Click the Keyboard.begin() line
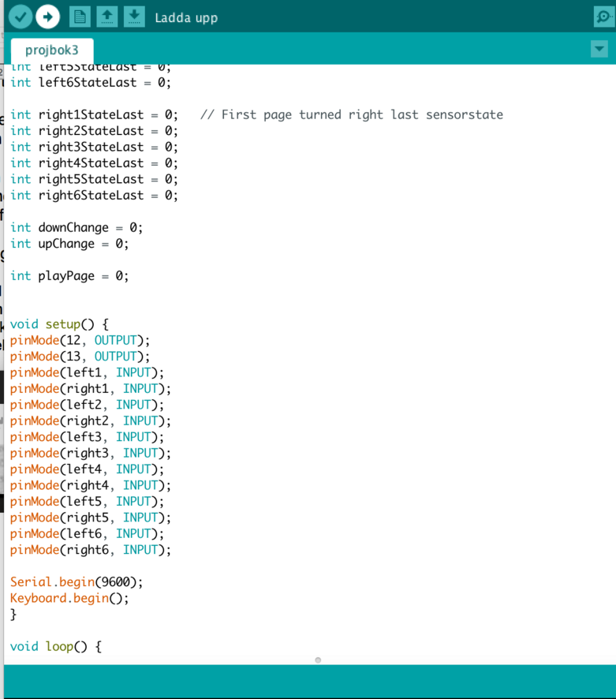 pyautogui.click(x=69, y=598)
